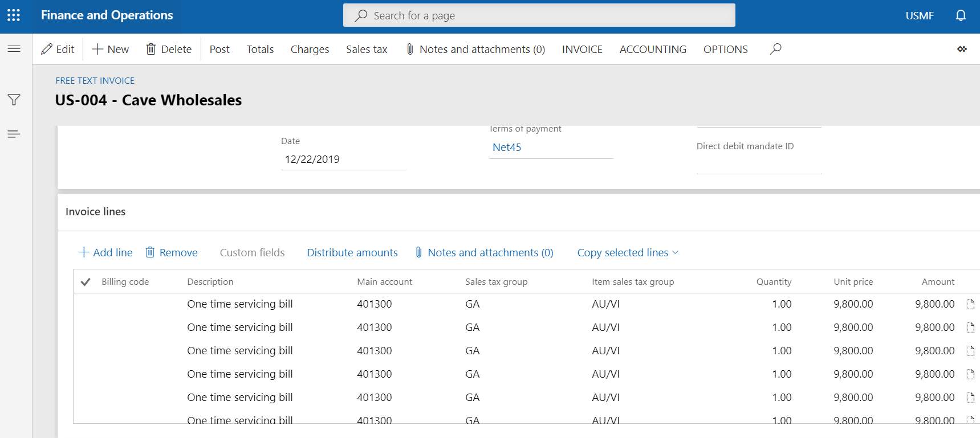Open the INVOICE action tab
Screen dimensions: 980x438
coord(582,50)
